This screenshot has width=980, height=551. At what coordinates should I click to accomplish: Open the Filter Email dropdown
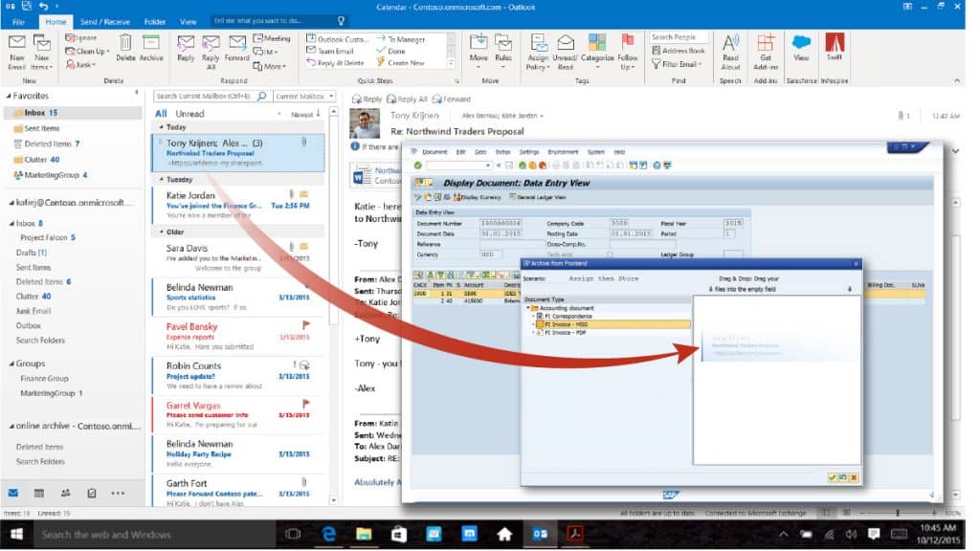(x=677, y=64)
